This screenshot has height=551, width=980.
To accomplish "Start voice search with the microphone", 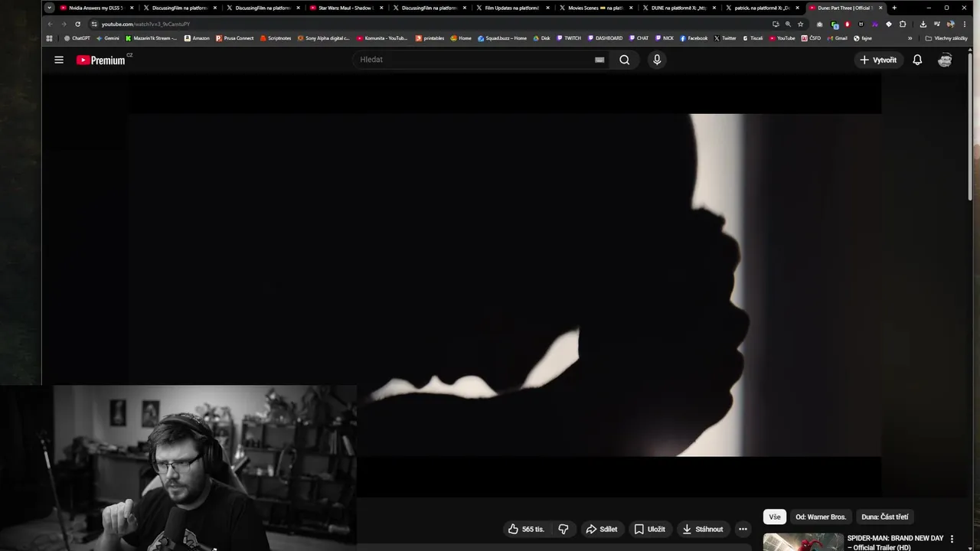I will click(657, 60).
